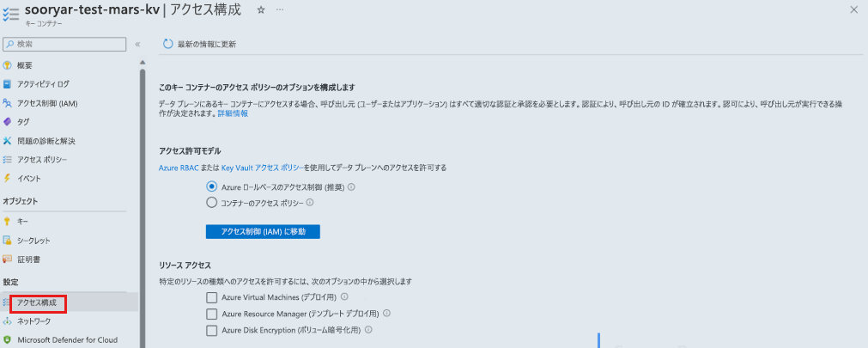Click the リソース アクセス heading text
The image size is (868, 348).
(185, 266)
